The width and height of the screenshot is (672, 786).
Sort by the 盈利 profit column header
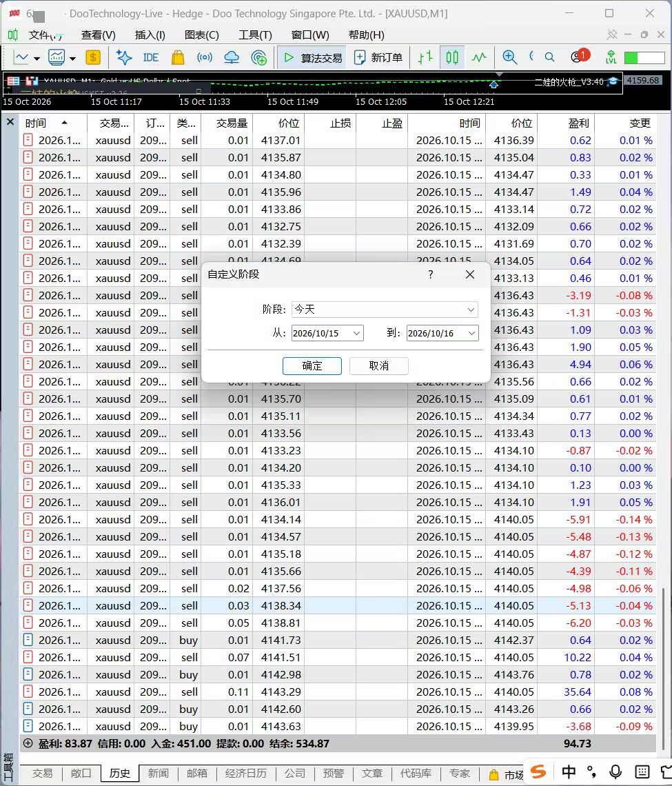[566, 123]
